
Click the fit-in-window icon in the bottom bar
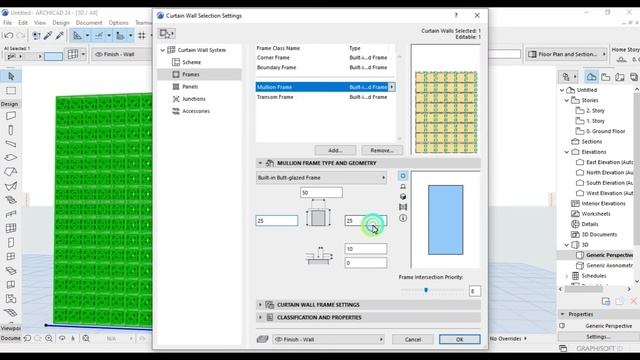tap(86, 338)
